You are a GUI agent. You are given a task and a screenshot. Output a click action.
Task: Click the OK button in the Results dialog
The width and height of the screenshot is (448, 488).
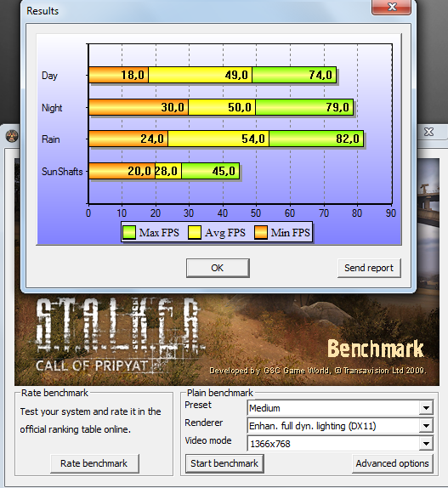click(218, 268)
